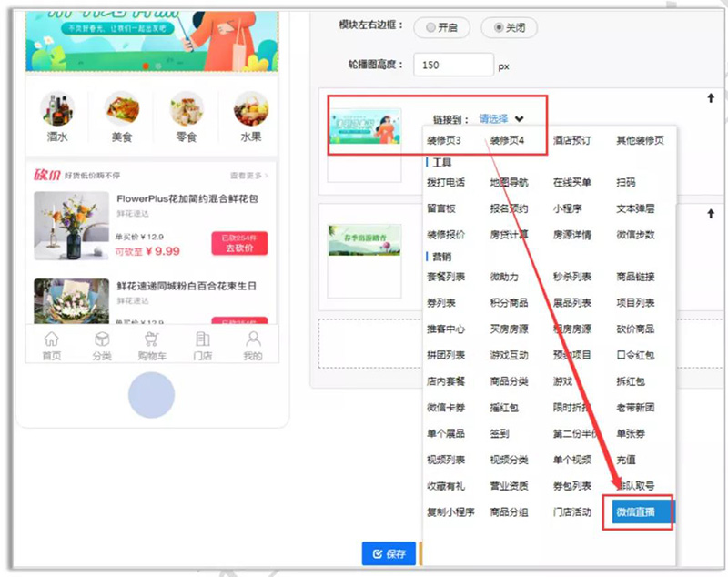Tap the 水果 category icon
The height and width of the screenshot is (577, 728).
(251, 108)
